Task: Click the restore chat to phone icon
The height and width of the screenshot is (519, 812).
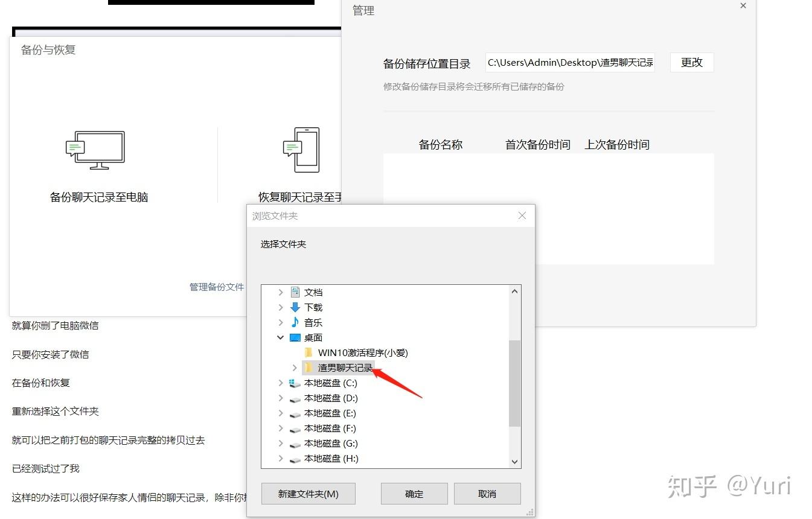Action: click(x=301, y=150)
